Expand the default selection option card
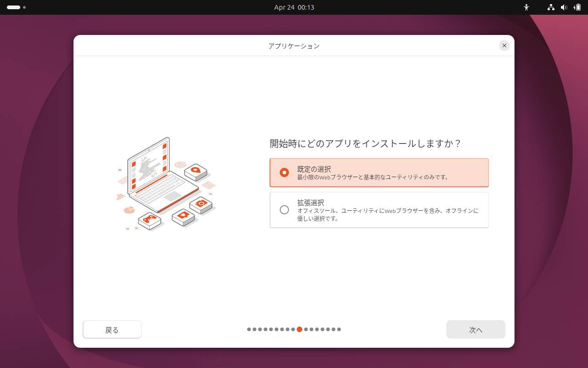This screenshot has width=588, height=368. pos(379,172)
